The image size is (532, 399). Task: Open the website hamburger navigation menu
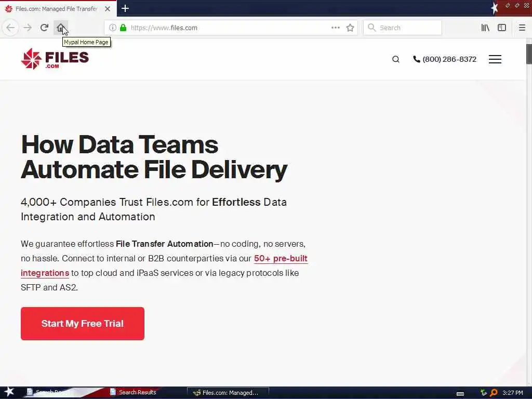click(495, 59)
